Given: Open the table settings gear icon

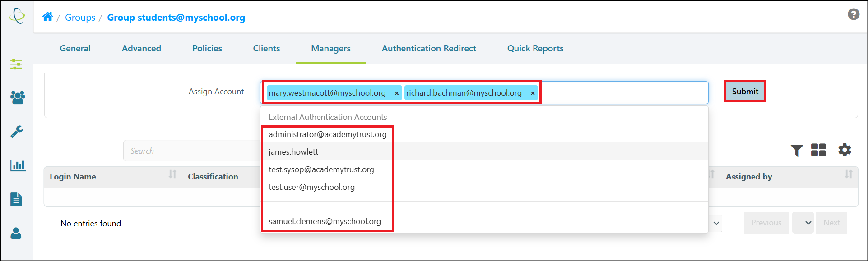Looking at the screenshot, I should point(845,150).
